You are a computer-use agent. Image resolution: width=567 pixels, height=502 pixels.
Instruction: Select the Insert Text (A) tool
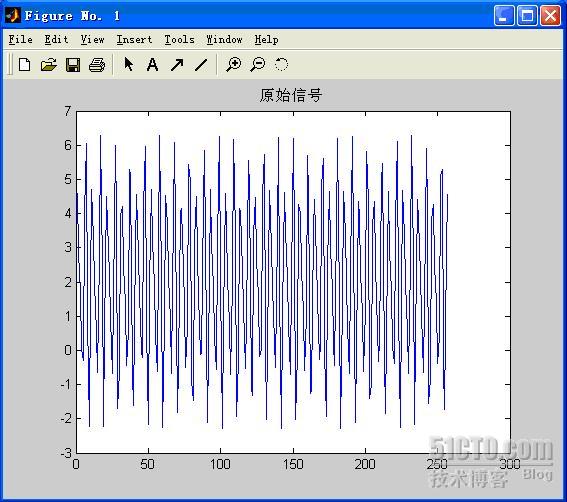point(153,65)
